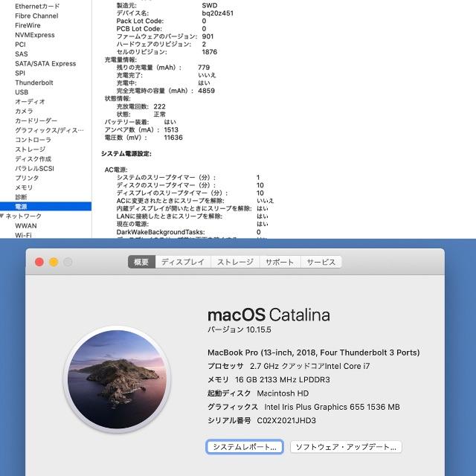Select WWAN in sidebar
Image resolution: width=476 pixels, height=476 pixels.
pos(26,226)
